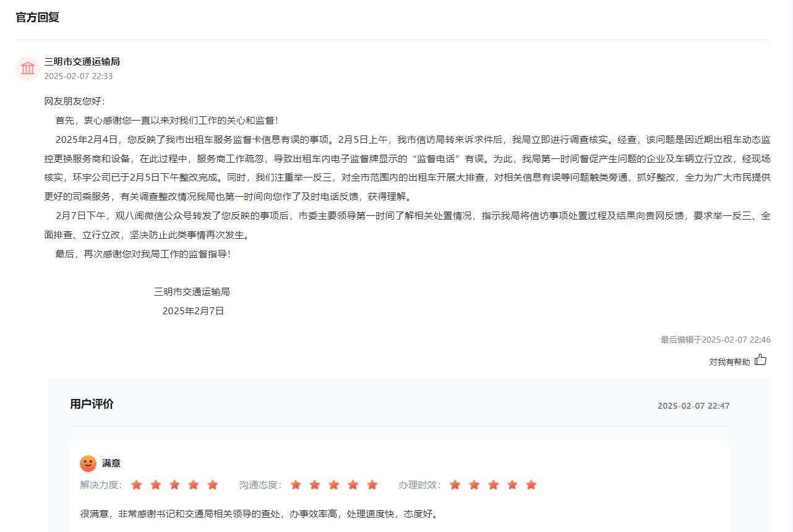
Task: Select the fifth star of 沟通态度
Action: point(372,484)
